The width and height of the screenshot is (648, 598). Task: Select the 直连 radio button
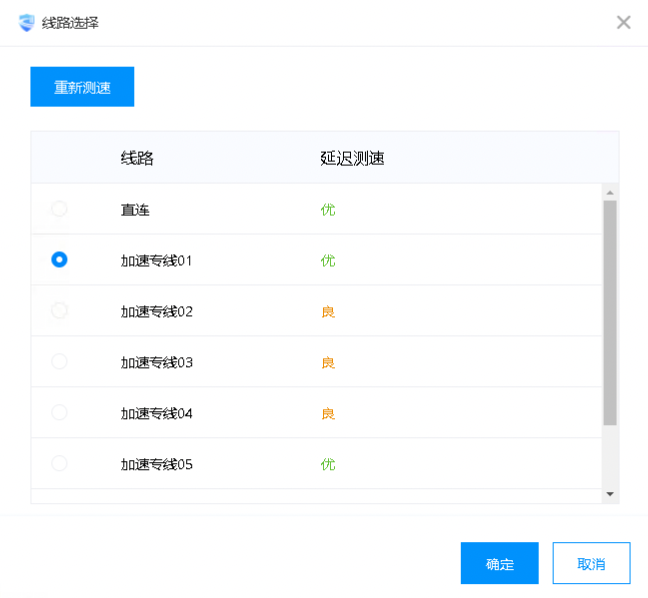59,209
